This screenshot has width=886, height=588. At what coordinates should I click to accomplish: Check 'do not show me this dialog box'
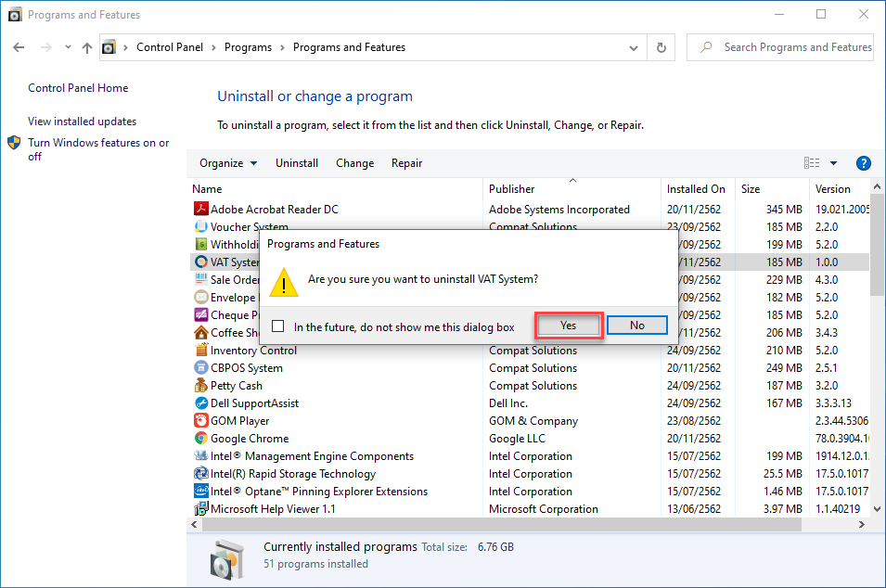(278, 326)
